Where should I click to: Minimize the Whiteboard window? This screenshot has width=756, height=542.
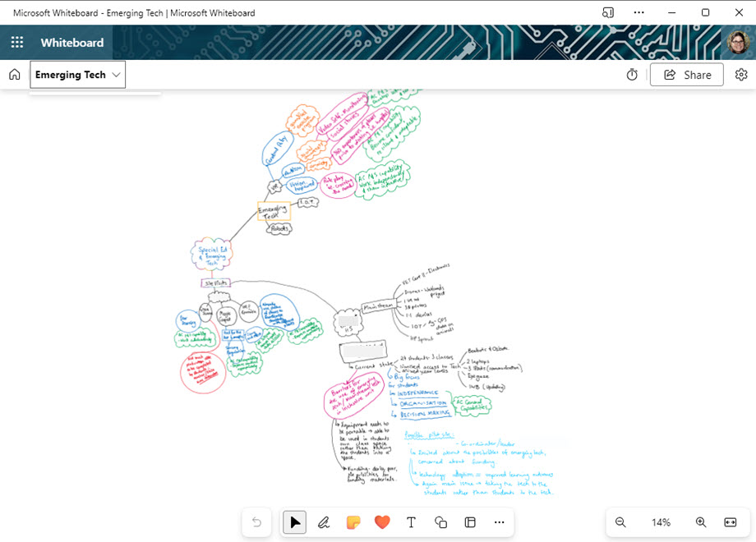click(x=671, y=12)
